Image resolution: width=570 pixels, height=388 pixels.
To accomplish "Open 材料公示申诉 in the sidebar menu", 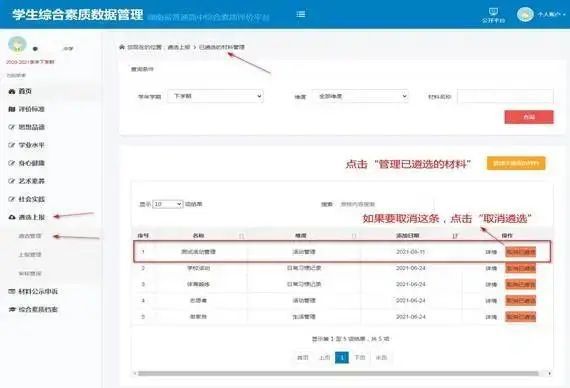I will tap(38, 292).
